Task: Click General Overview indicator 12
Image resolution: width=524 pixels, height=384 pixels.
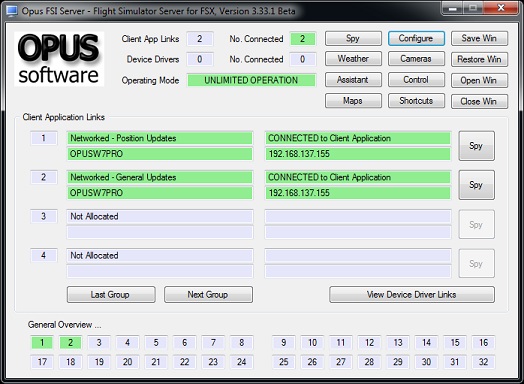Action: click(x=369, y=343)
